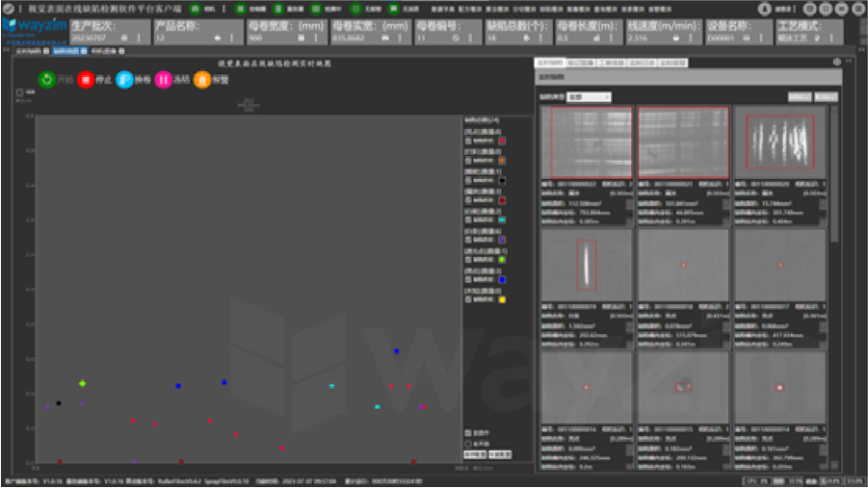Open the 产品名称 product name dropdown
868x488 pixels.
217,39
